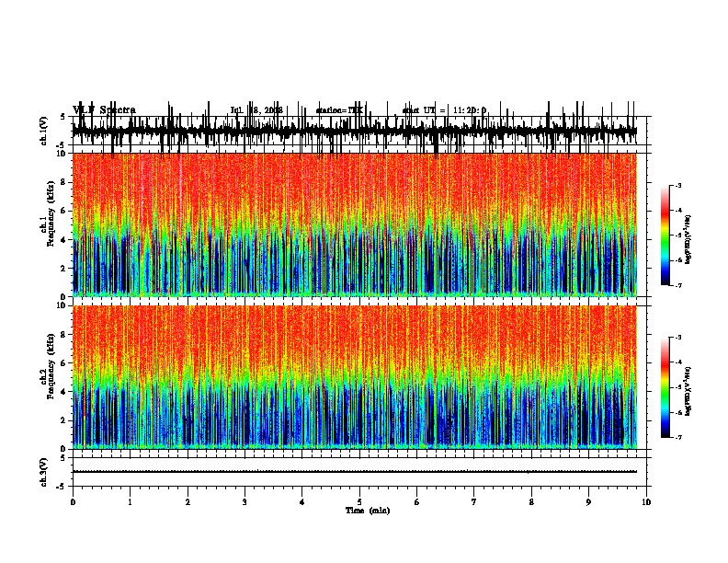Click the ch.1 colorbar log(PSD) label
728x563 pixels.
pyautogui.click(x=688, y=240)
